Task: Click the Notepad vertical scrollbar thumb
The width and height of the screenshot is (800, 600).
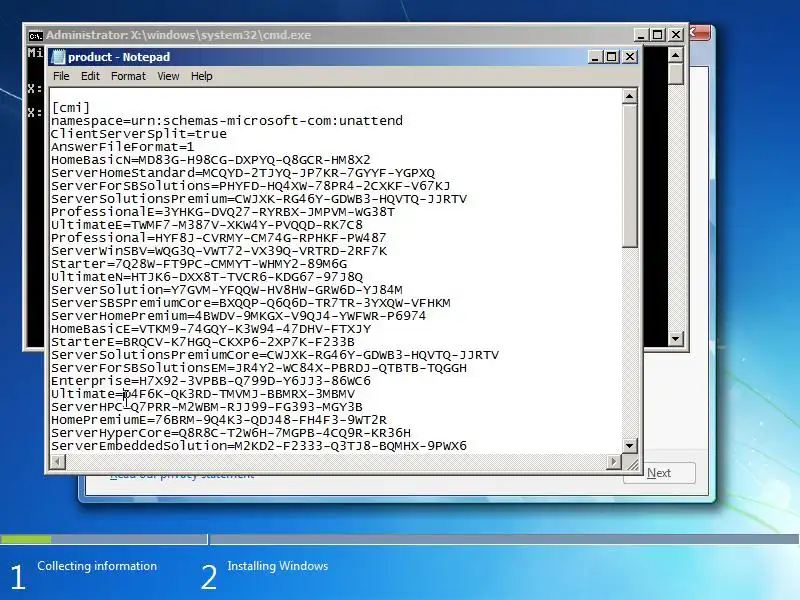Action: [630, 176]
